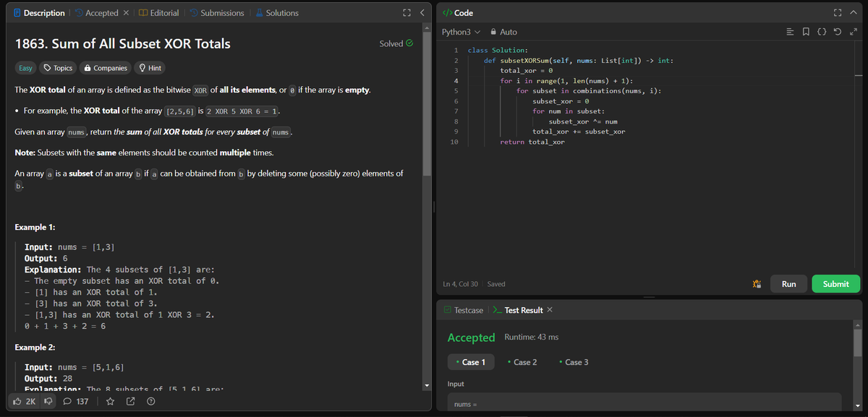Submit the solution

(x=835, y=284)
